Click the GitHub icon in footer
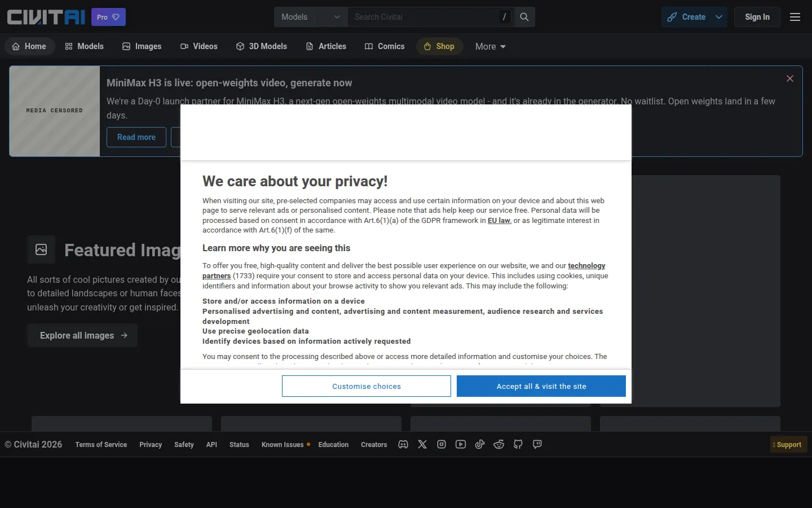This screenshot has height=508, width=812. click(x=518, y=445)
